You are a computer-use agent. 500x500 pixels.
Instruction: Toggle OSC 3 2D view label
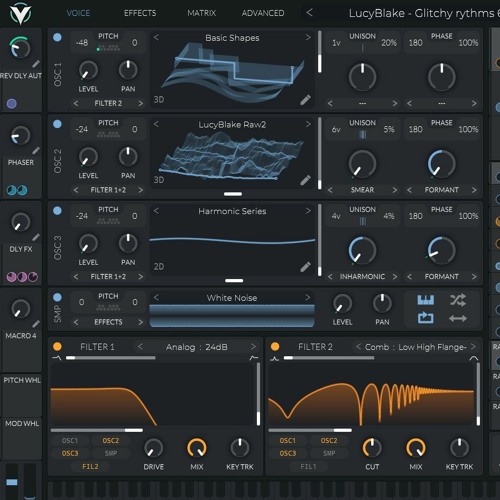[x=159, y=267]
